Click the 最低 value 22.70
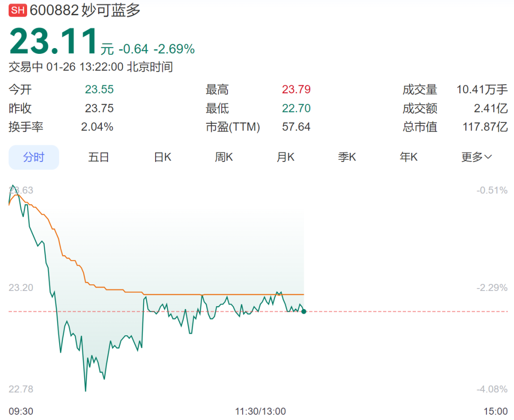The image size is (514, 420). tap(296, 109)
